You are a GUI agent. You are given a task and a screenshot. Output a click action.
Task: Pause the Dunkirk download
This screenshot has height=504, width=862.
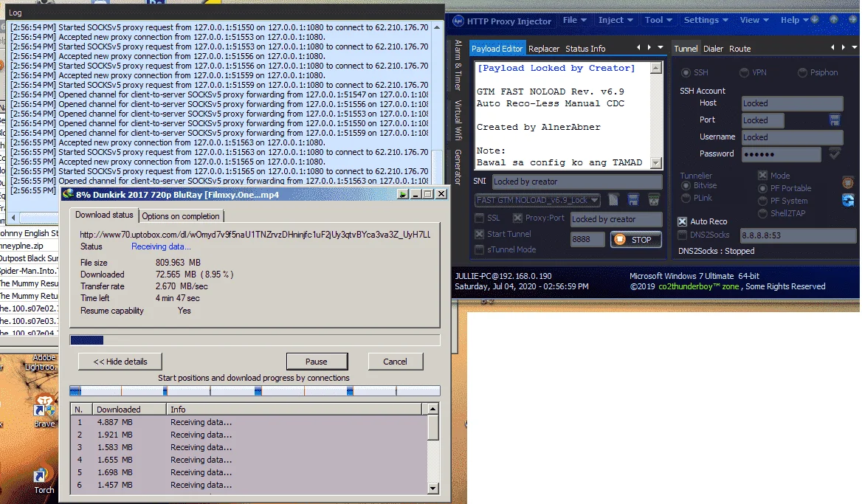317,362
